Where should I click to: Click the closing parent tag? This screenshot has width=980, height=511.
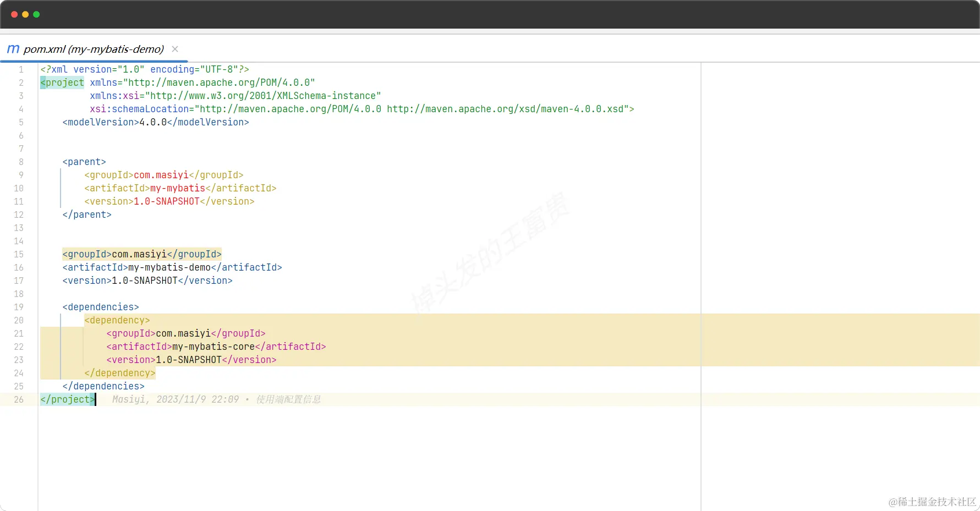point(87,215)
